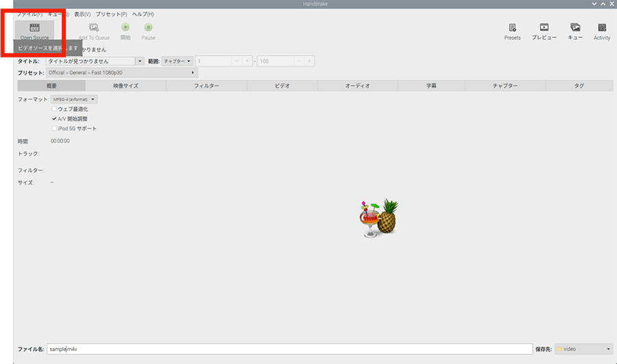
Task: Open the プリセット(P) menu
Action: (x=111, y=14)
